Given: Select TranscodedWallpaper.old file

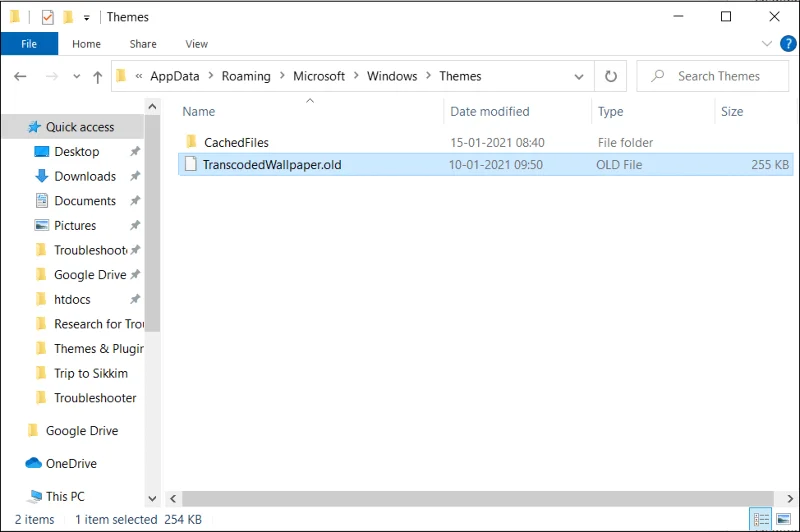Looking at the screenshot, I should coord(485,164).
